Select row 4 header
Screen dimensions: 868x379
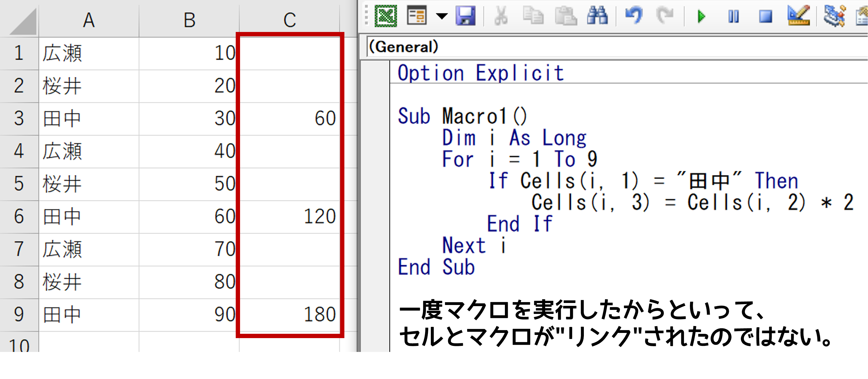click(x=19, y=151)
